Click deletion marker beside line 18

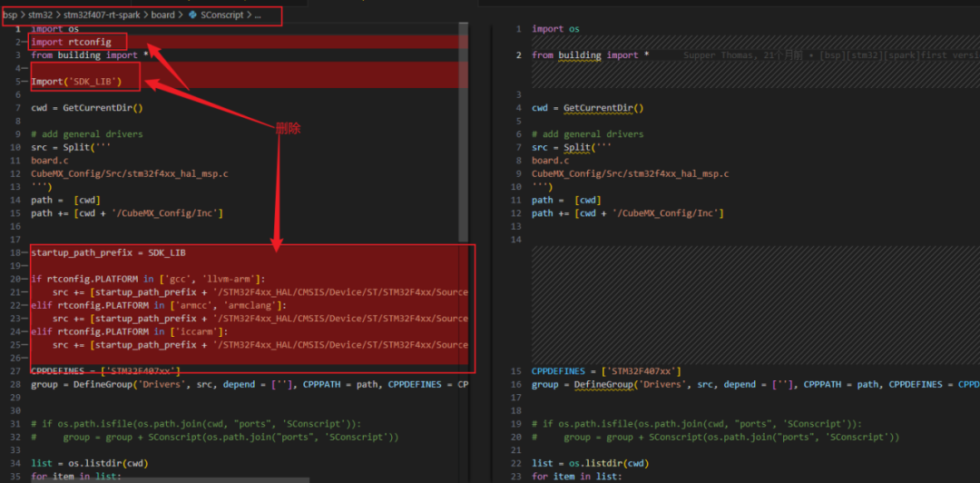[x=24, y=252]
